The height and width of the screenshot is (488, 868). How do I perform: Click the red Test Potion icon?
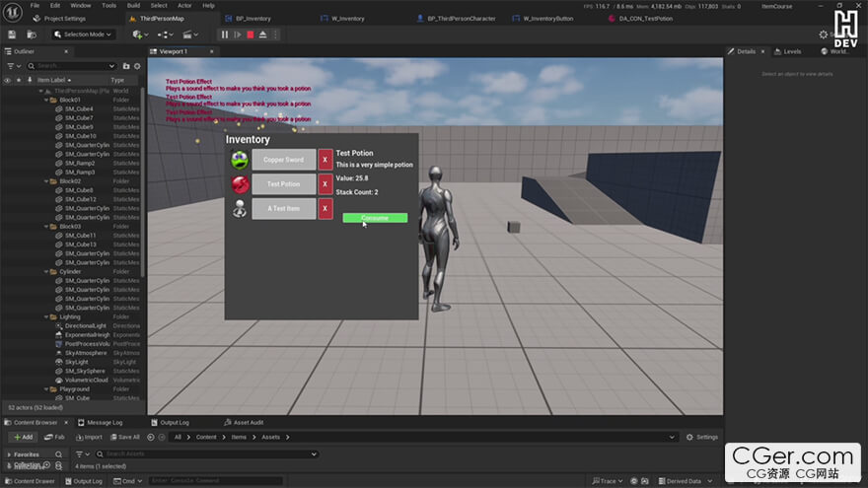pos(239,184)
